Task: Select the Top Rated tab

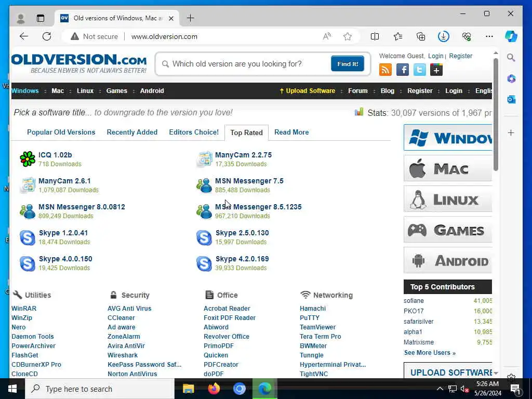Action: [246, 132]
